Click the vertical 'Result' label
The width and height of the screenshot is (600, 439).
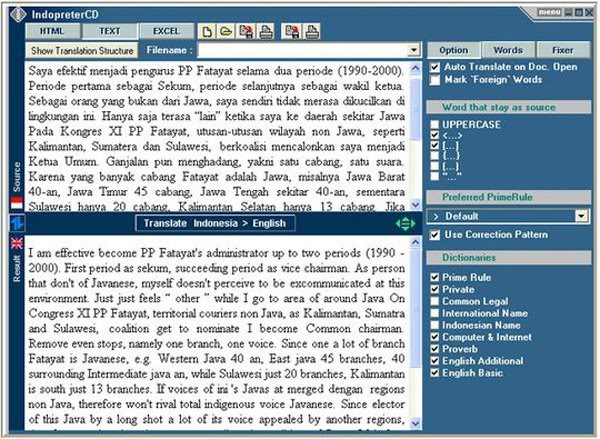tap(16, 269)
